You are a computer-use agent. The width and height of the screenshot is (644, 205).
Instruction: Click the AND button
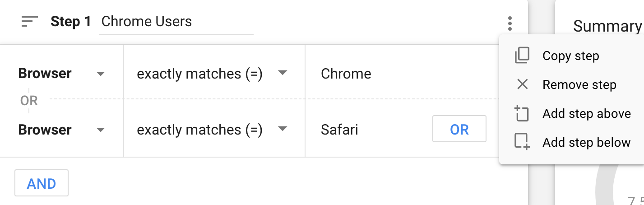42,183
